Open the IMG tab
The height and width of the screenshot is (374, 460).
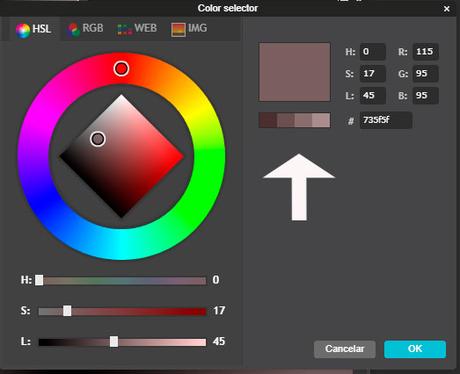click(189, 29)
